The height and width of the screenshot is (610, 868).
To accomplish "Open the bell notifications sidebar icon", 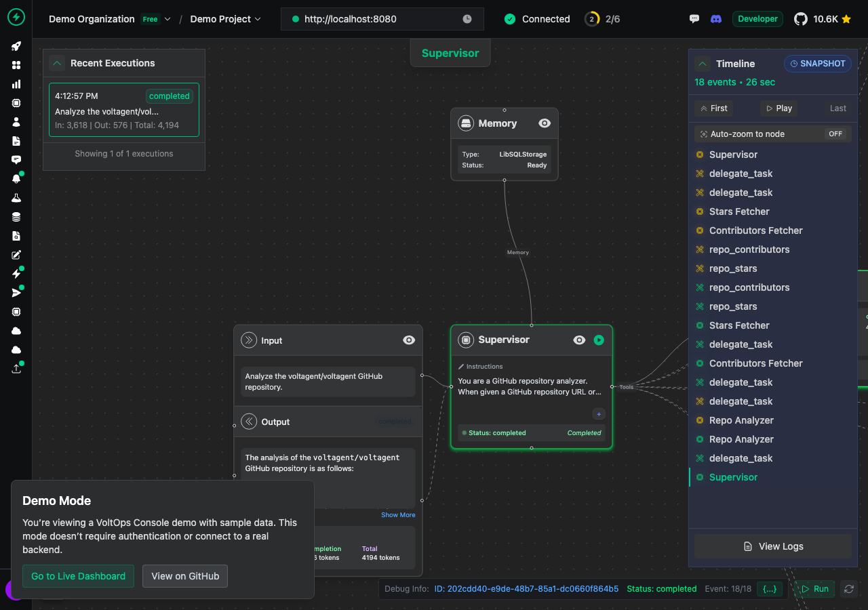I will (16, 179).
